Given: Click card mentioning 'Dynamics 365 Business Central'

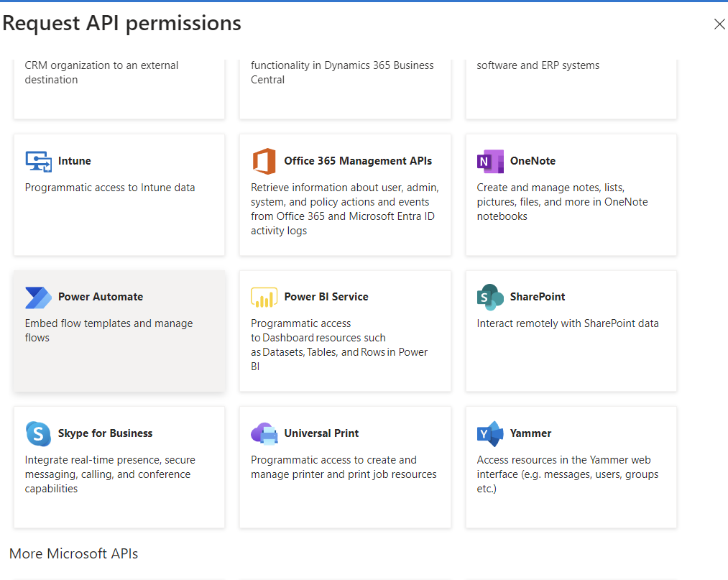Looking at the screenshot, I should coord(345,89).
